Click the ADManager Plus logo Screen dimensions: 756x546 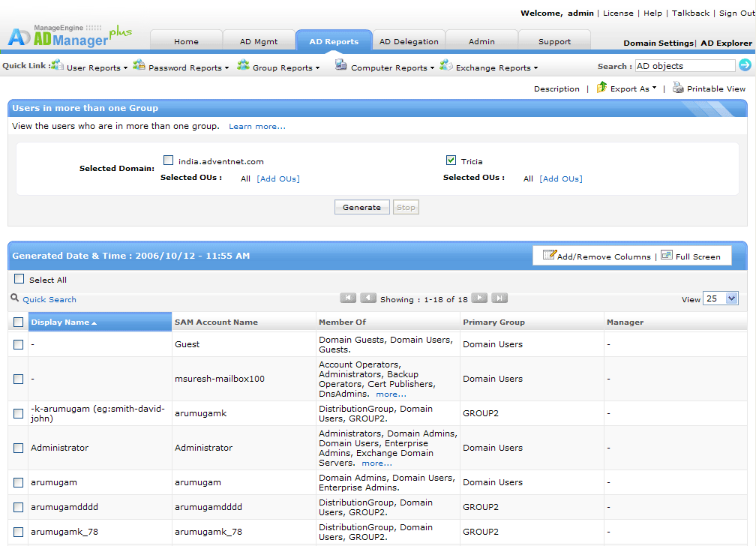(70, 35)
